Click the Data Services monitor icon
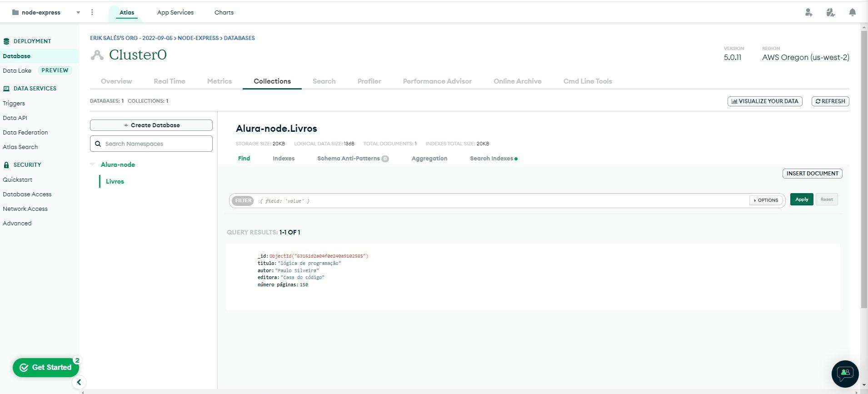Screen dimensions: 868x394 point(6,89)
